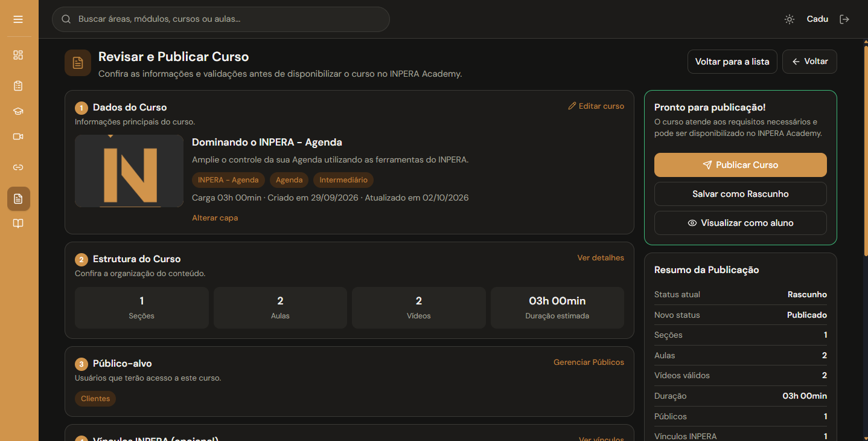
Task: Click the page header document icon
Action: (78, 63)
